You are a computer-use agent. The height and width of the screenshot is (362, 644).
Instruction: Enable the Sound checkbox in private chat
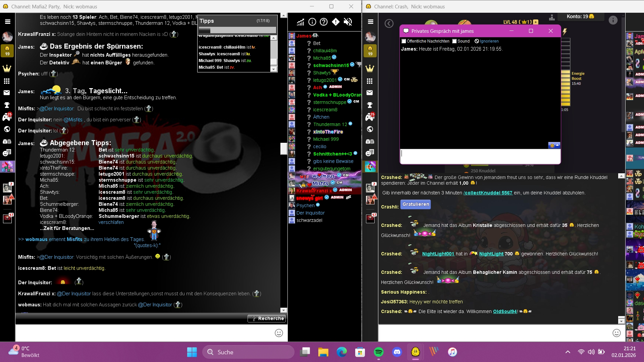tap(454, 41)
